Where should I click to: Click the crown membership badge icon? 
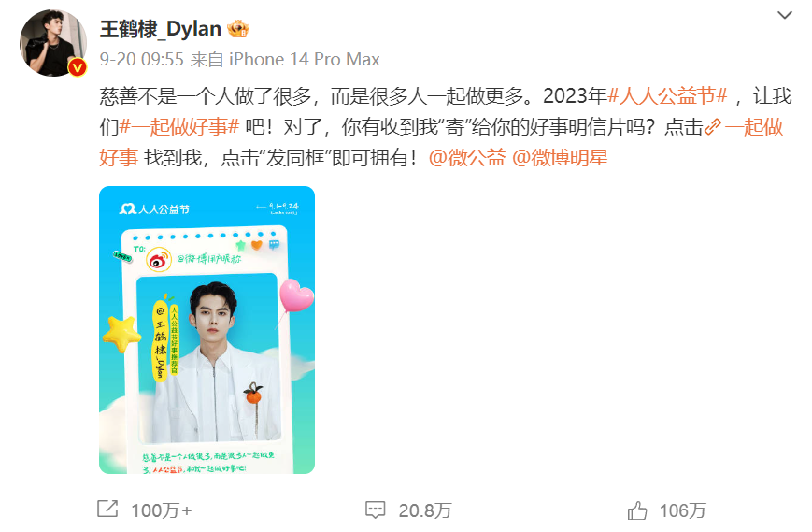click(x=238, y=28)
